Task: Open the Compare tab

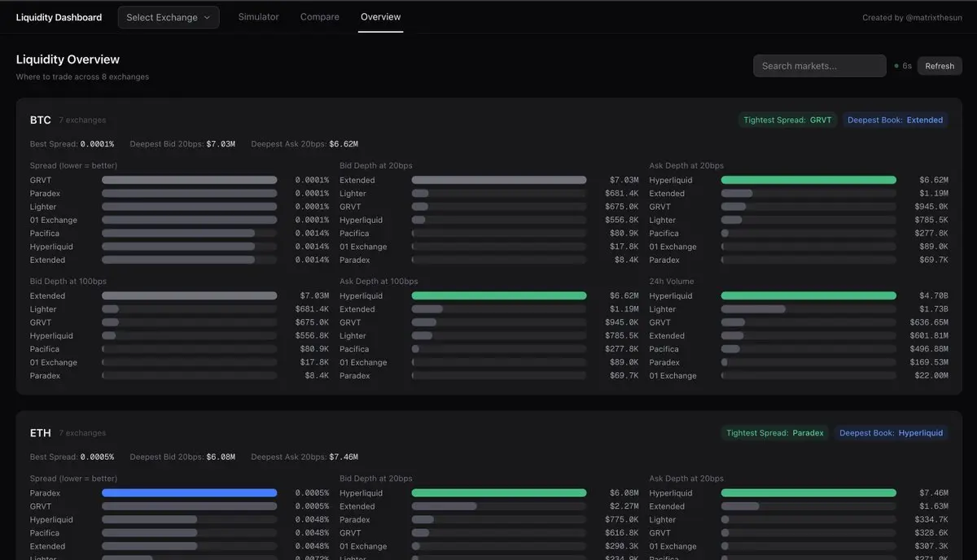Action: click(319, 17)
